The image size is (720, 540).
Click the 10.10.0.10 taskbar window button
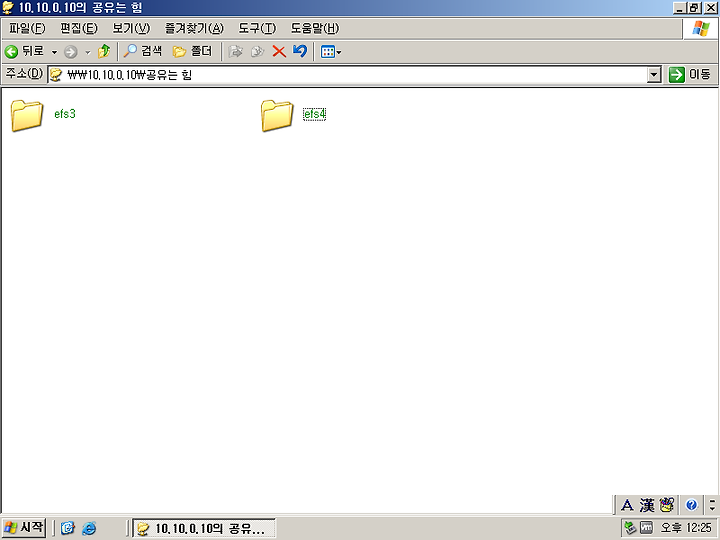click(204, 528)
